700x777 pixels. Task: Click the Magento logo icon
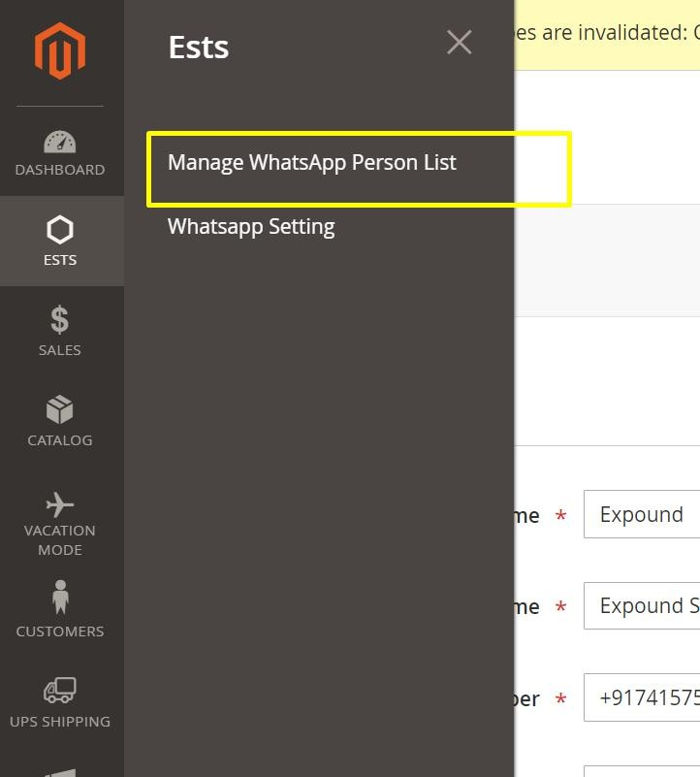coord(60,50)
